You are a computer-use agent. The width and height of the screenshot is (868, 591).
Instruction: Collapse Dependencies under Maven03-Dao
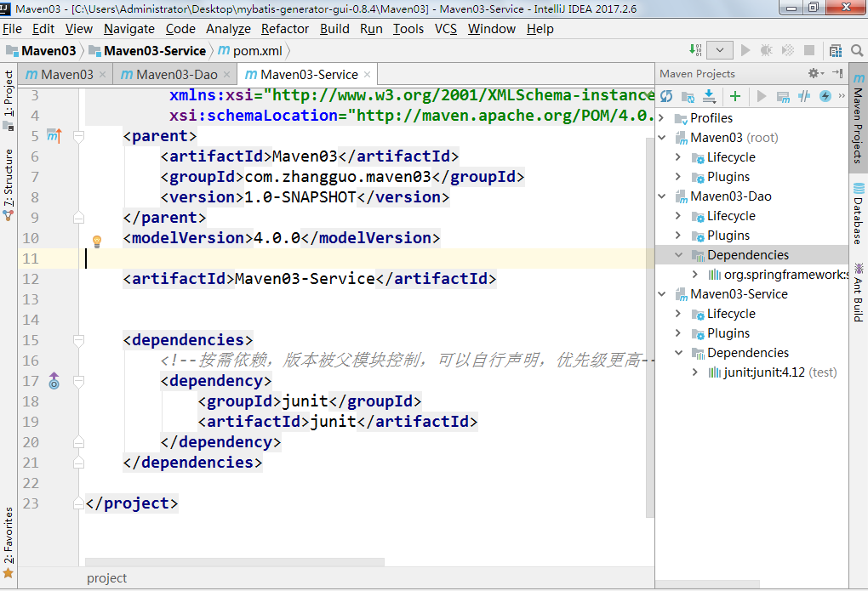pyautogui.click(x=679, y=254)
